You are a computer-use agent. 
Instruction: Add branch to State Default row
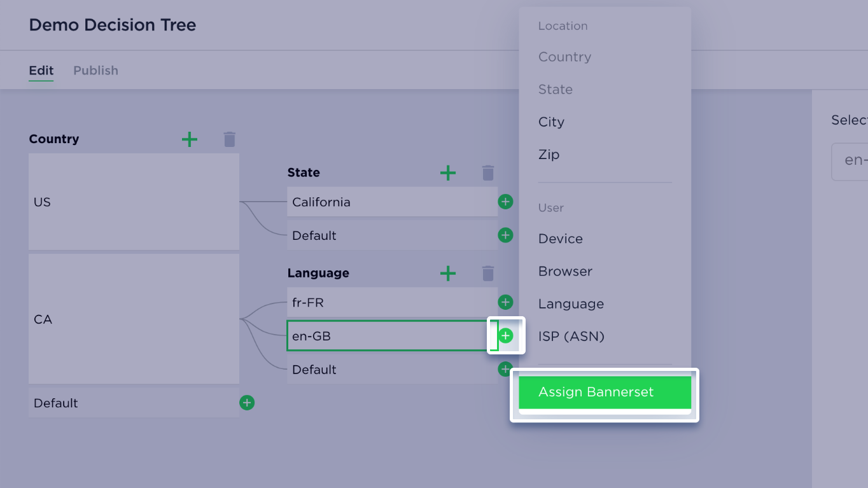point(505,235)
